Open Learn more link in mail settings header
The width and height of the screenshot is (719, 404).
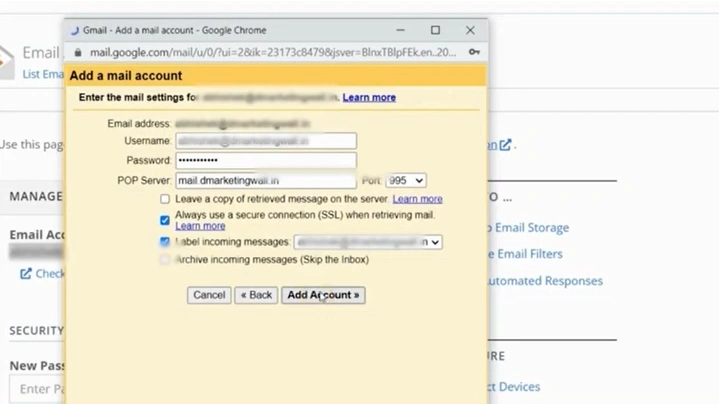369,97
